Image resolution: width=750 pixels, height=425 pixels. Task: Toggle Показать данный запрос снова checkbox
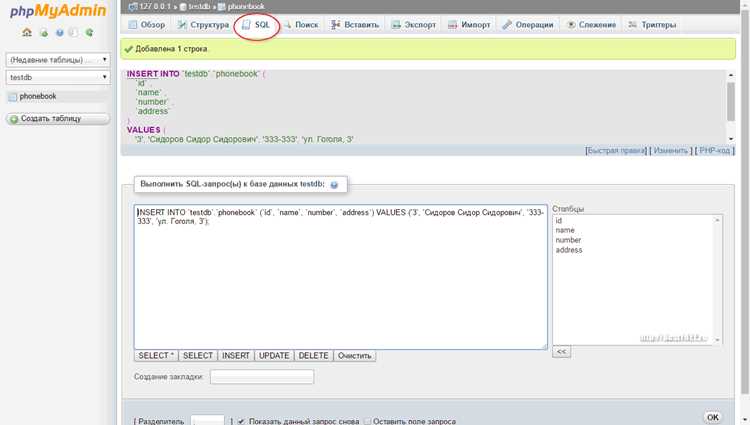(242, 421)
